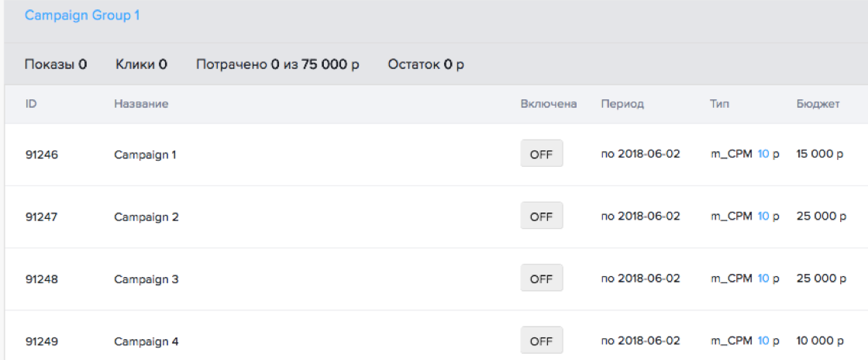Screen dimensions: 868x360
Task: Sort by the ID column header
Action: coord(31,104)
